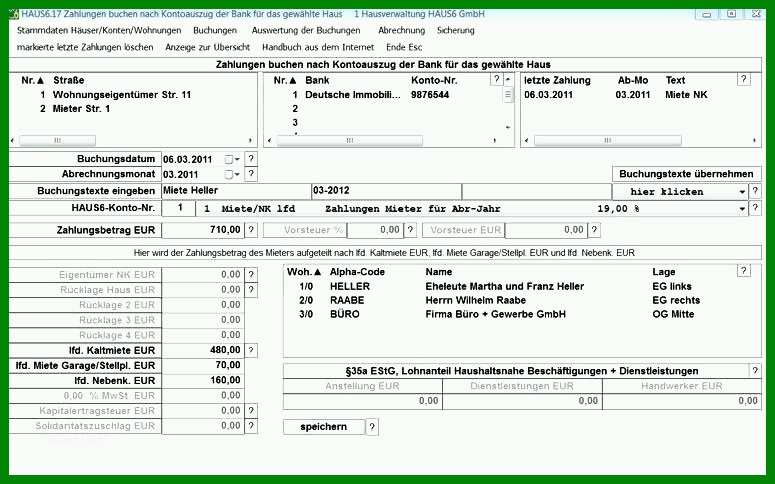Open help for §35a EStG section
Screen dimensions: 775x484
pyautogui.click(x=755, y=370)
